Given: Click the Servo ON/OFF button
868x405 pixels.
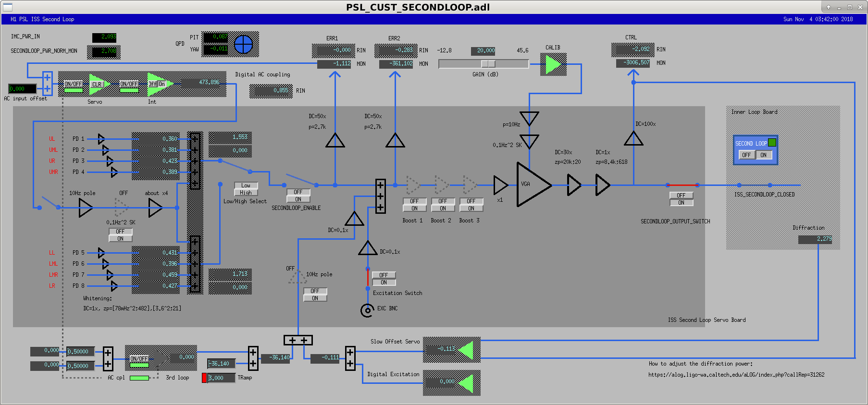Looking at the screenshot, I should coord(74,84).
